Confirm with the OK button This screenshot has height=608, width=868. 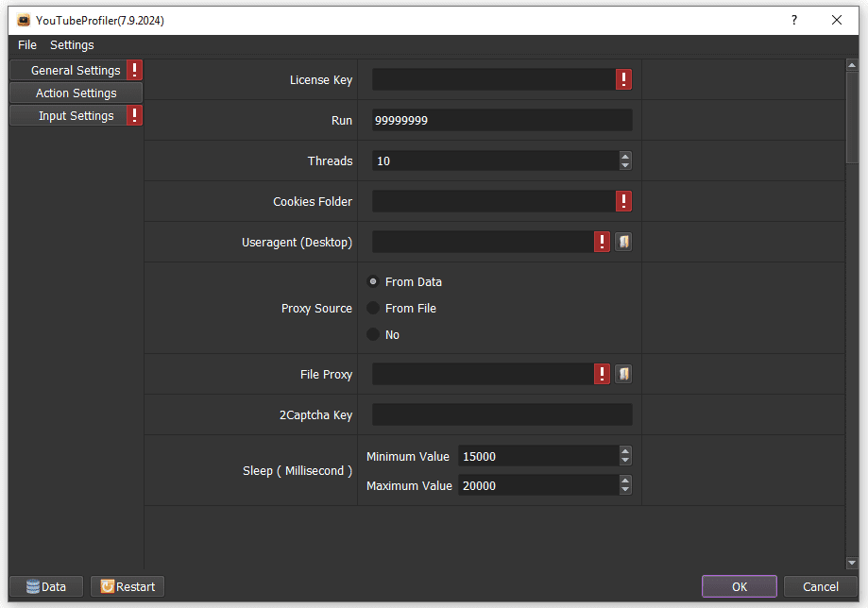(740, 586)
